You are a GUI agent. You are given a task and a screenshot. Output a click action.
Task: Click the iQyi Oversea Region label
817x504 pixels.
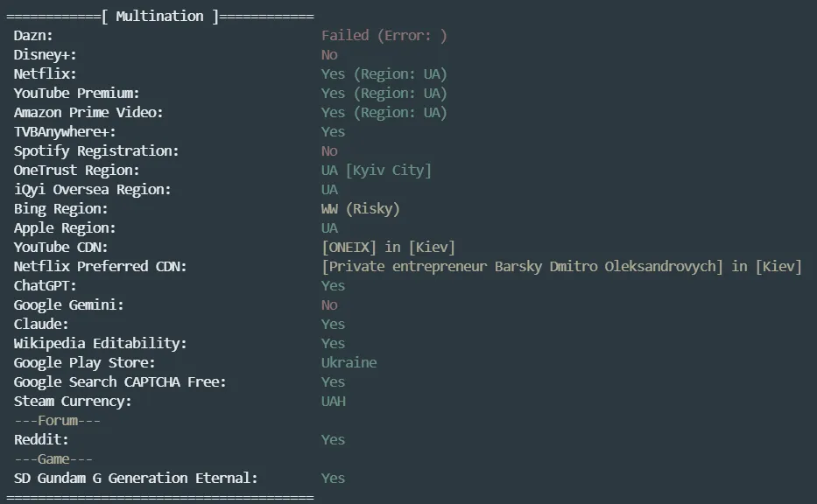pyautogui.click(x=92, y=190)
